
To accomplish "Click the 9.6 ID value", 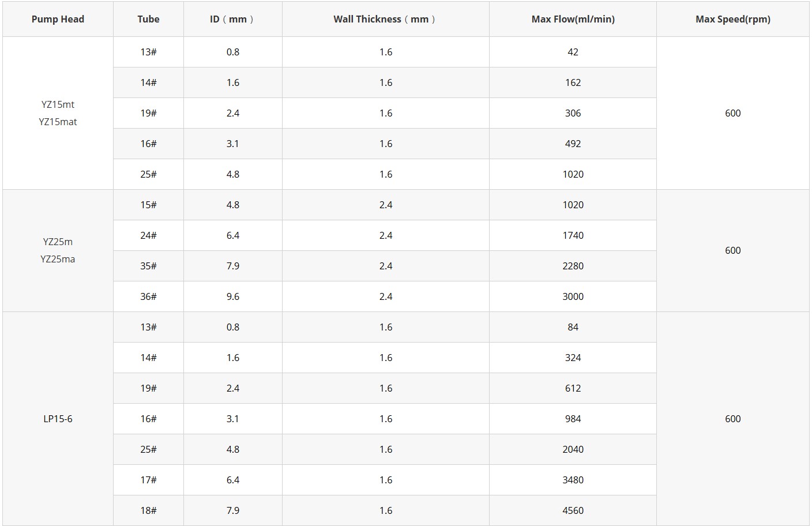I will click(232, 296).
